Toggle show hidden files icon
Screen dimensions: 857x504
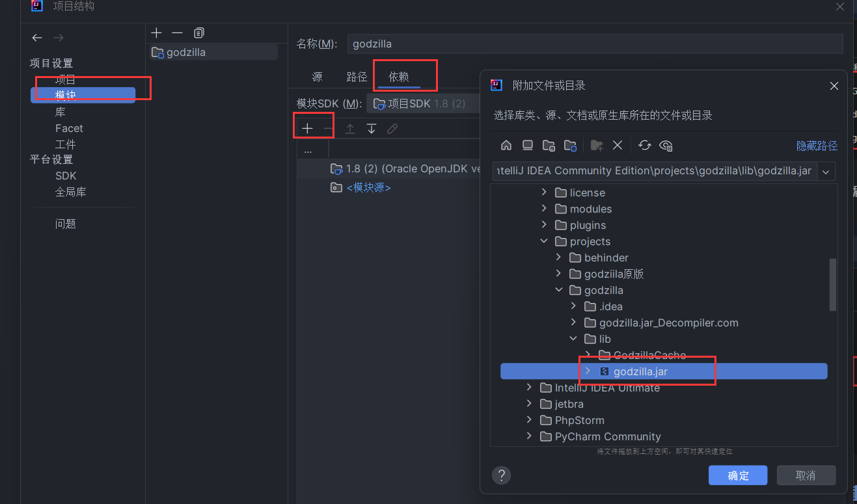tap(666, 145)
